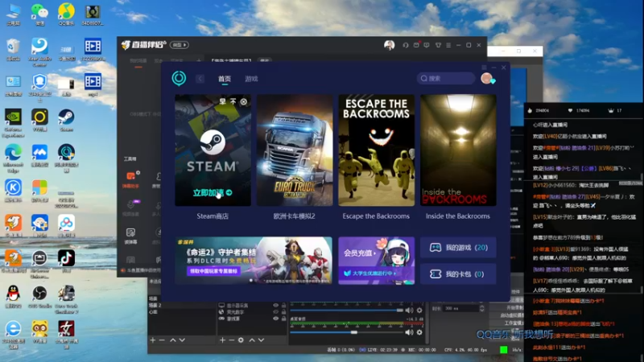Switch to the 游戏 tab

coord(251,79)
